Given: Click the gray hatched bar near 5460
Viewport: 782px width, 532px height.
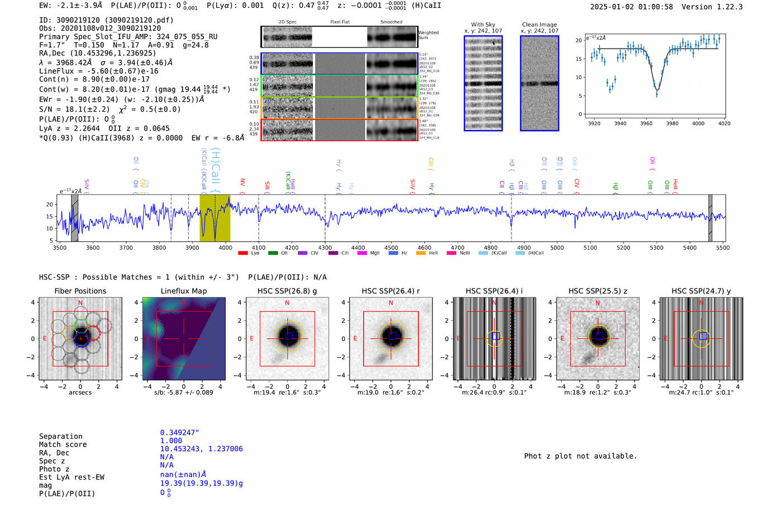Looking at the screenshot, I should coord(711,218).
